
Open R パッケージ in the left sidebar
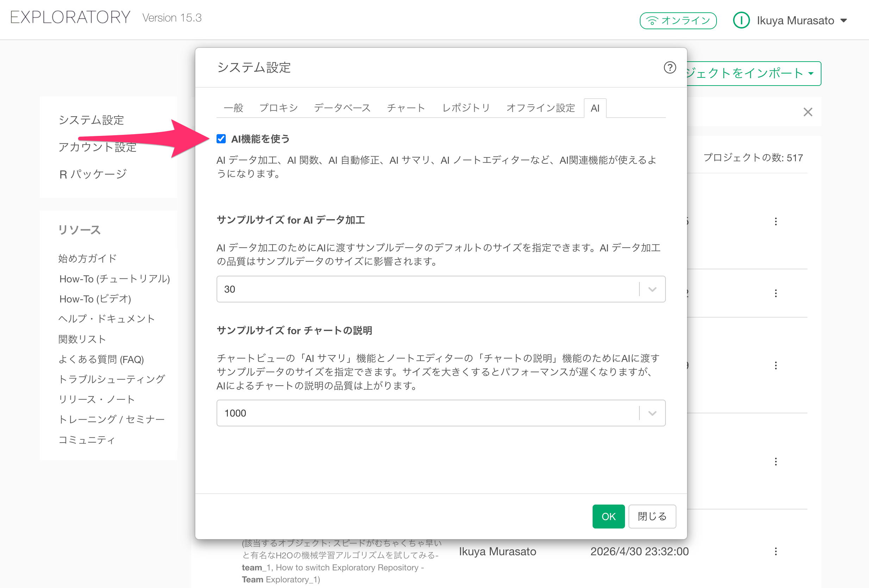click(x=93, y=174)
